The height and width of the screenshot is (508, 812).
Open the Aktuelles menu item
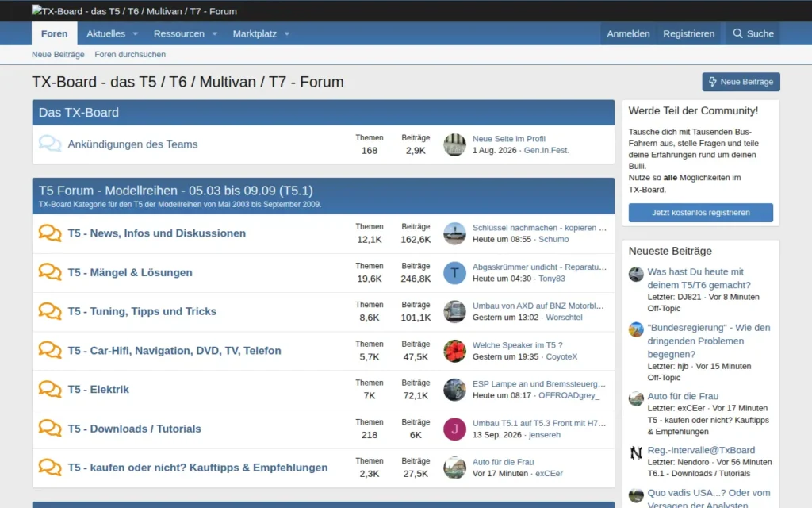click(x=105, y=33)
